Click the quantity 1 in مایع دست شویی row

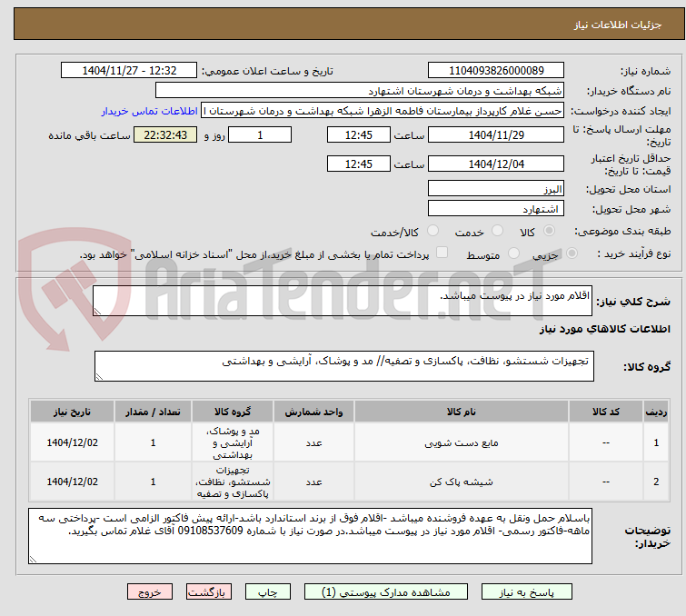click(153, 442)
